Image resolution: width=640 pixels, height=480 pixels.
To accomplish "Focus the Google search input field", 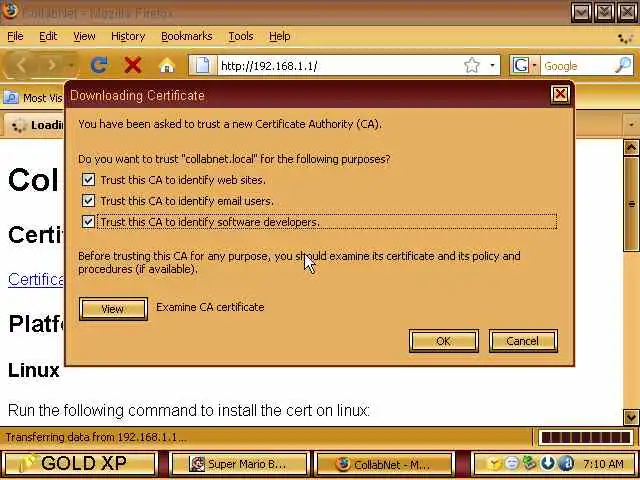I will [x=577, y=66].
